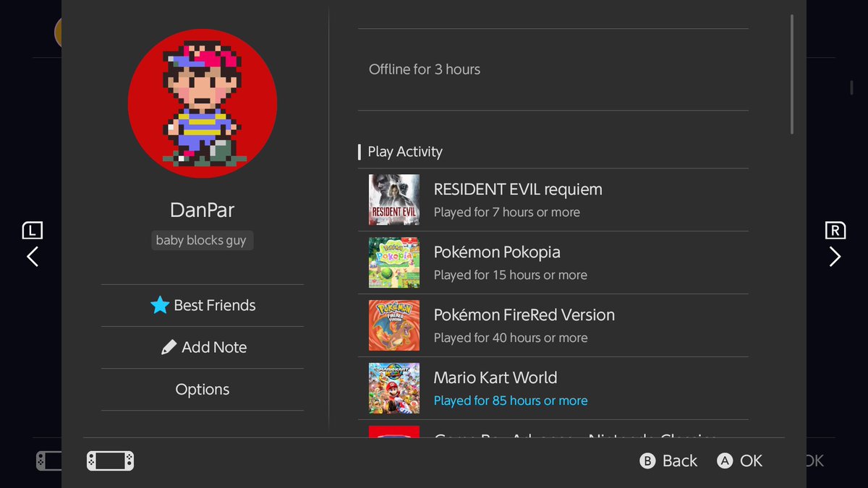Screen dimensions: 868x488
Task: Choose the Add Note label
Action: [x=214, y=347]
